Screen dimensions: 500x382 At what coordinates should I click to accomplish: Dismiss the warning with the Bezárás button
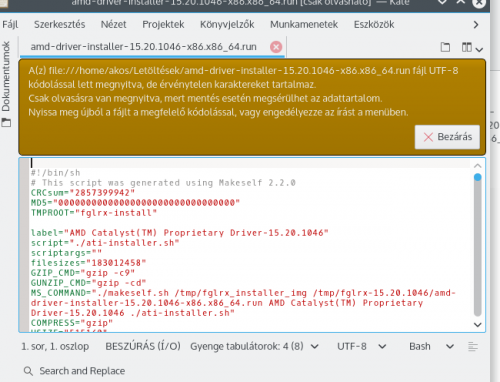(x=447, y=137)
